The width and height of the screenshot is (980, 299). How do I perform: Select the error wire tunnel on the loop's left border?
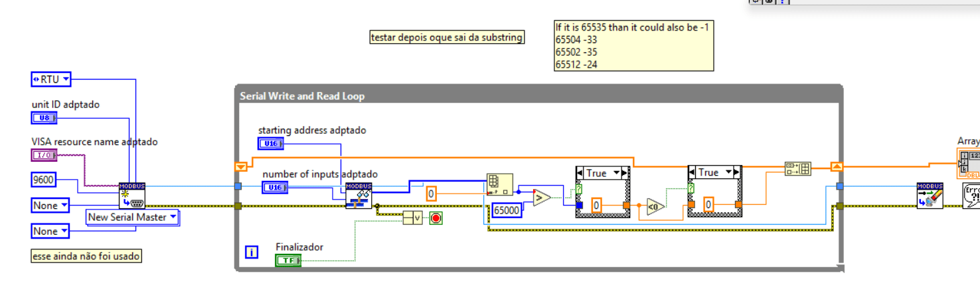coord(238,206)
